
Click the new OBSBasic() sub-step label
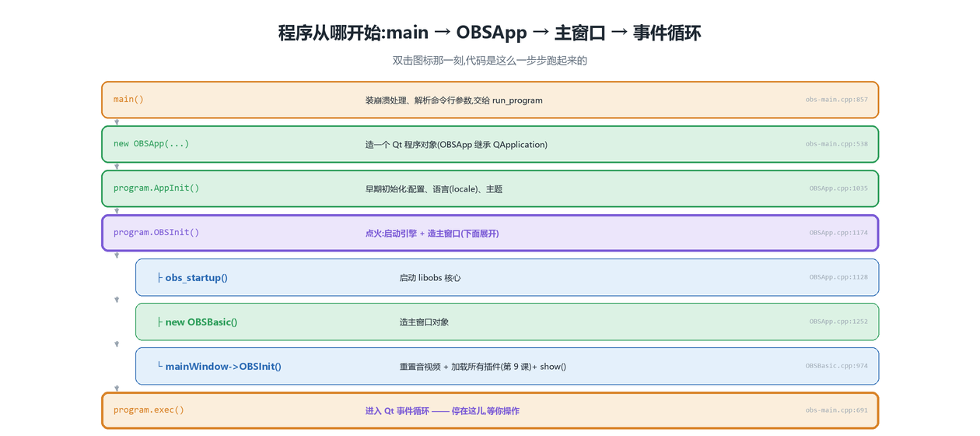point(197,322)
